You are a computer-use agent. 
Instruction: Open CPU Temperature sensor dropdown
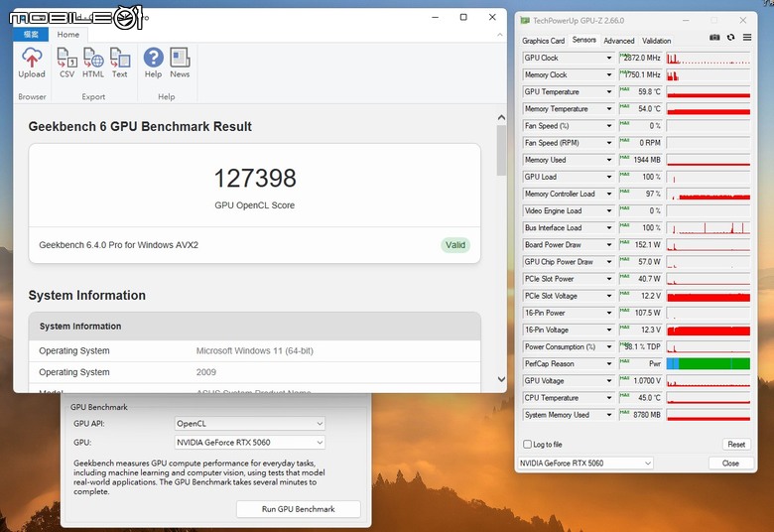[608, 398]
